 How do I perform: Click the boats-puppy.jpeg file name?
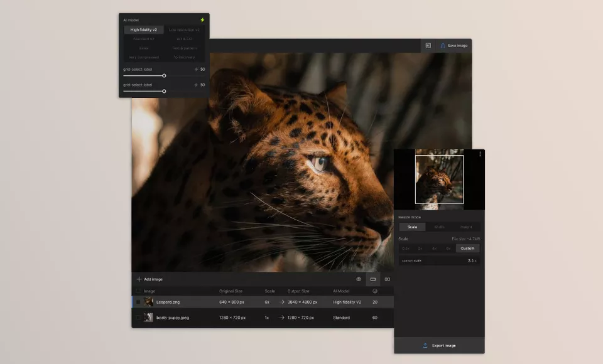pos(173,318)
